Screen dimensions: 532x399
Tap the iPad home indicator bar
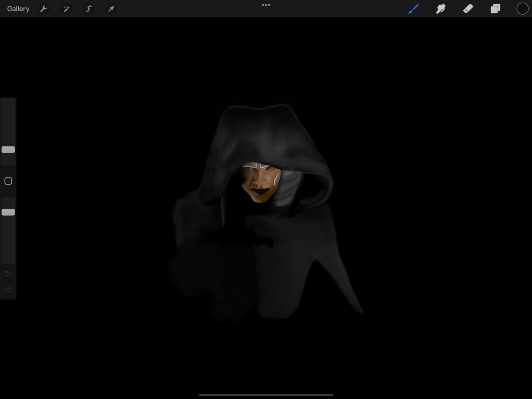pos(266,395)
